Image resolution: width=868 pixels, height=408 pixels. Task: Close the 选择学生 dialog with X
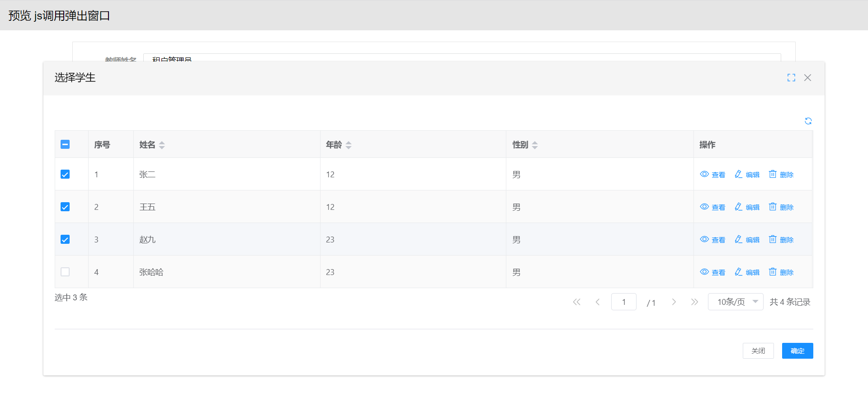[x=807, y=78]
